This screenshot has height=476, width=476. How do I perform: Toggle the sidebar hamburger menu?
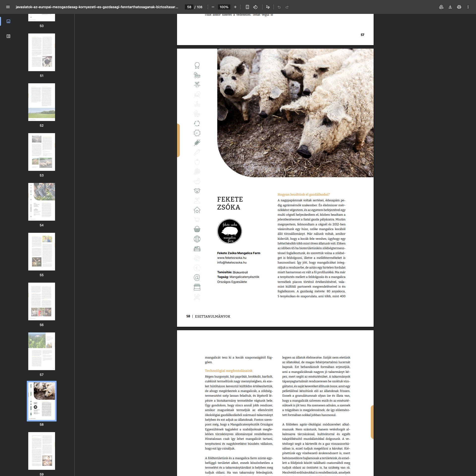8,7
